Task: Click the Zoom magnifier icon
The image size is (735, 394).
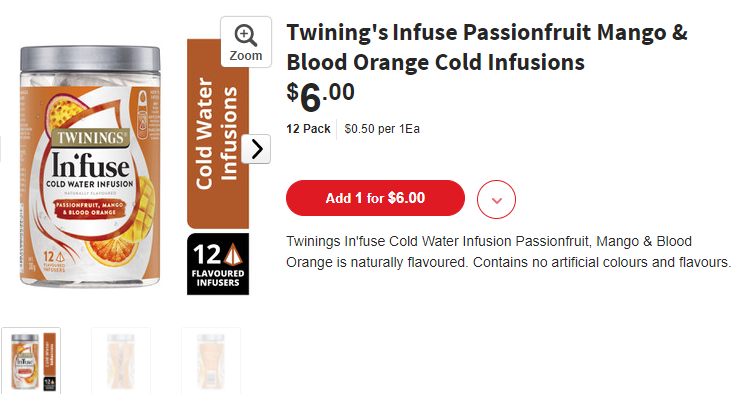Action: click(246, 36)
